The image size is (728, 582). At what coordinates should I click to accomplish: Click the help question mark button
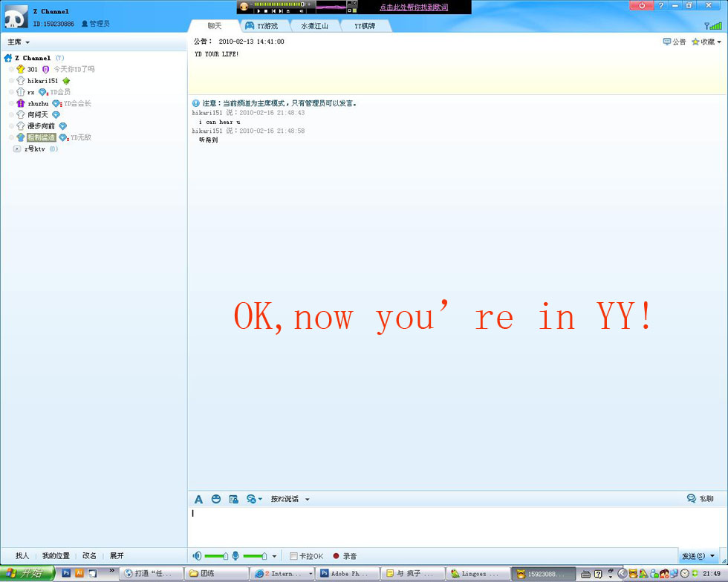(x=660, y=6)
